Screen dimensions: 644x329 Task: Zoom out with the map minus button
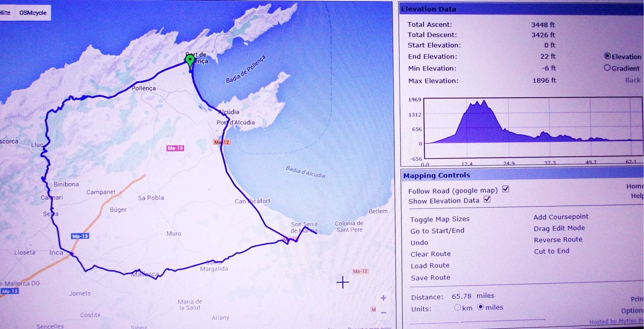click(383, 313)
